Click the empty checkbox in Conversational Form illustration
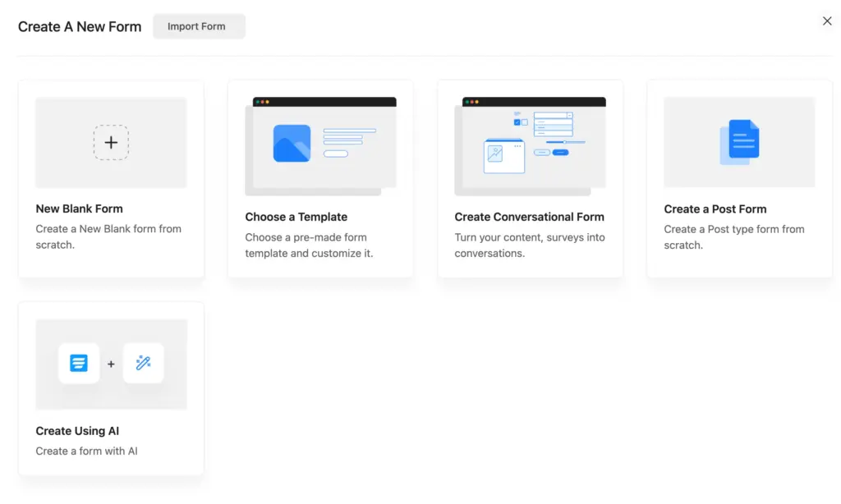 (525, 122)
